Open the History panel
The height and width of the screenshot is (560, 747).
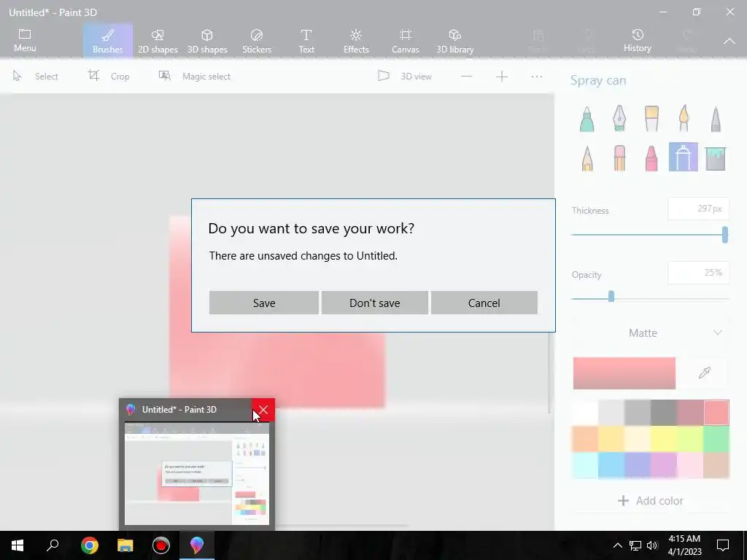coord(638,41)
